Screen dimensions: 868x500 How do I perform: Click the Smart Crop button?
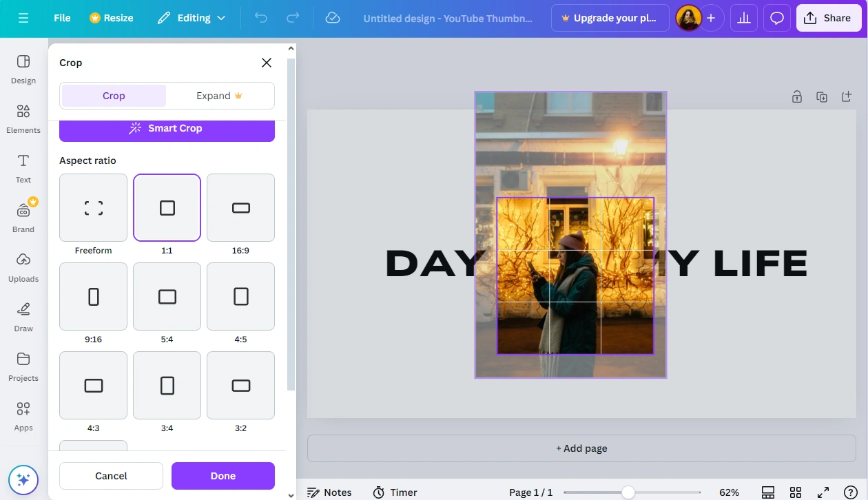[167, 129]
